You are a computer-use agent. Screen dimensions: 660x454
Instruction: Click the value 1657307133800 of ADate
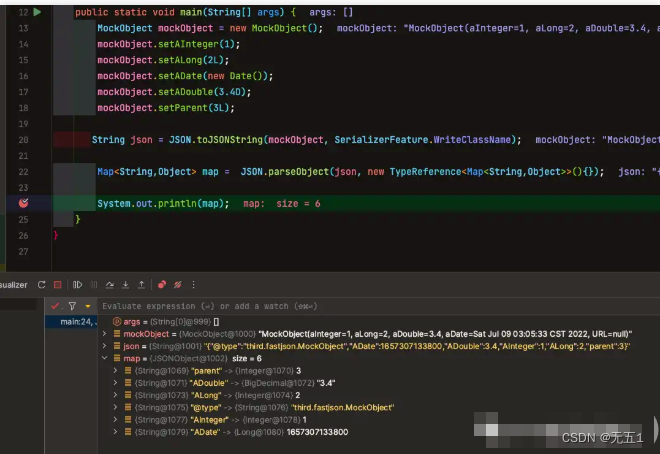pyautogui.click(x=317, y=432)
